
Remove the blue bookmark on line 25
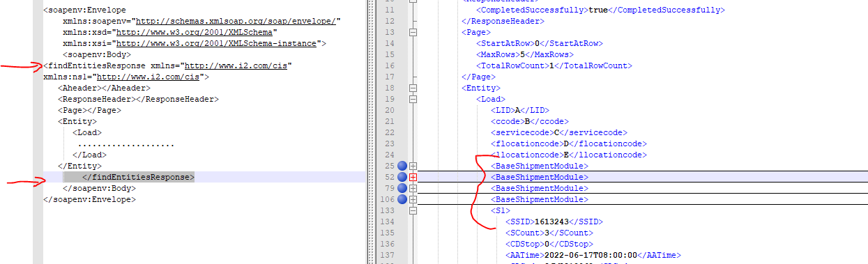402,166
